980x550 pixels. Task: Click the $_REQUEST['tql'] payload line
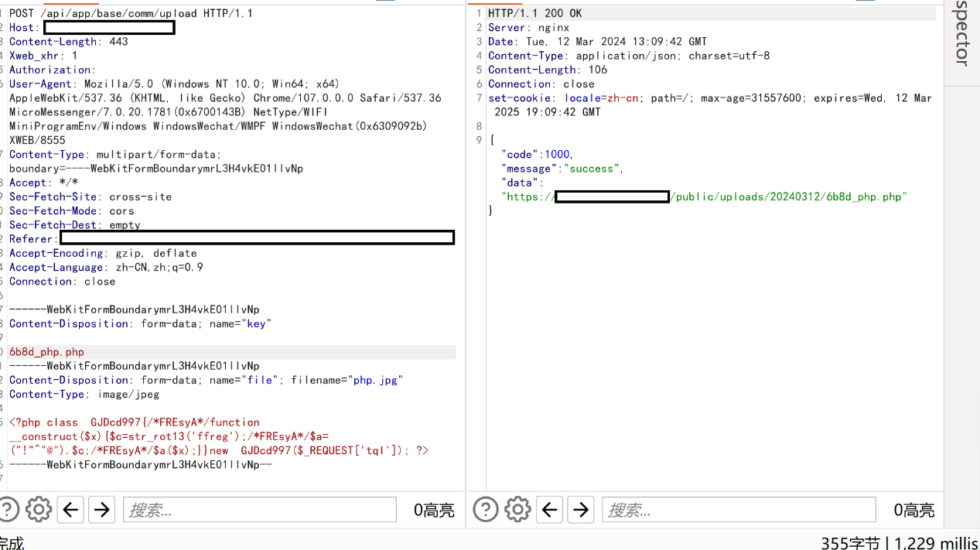[219, 450]
